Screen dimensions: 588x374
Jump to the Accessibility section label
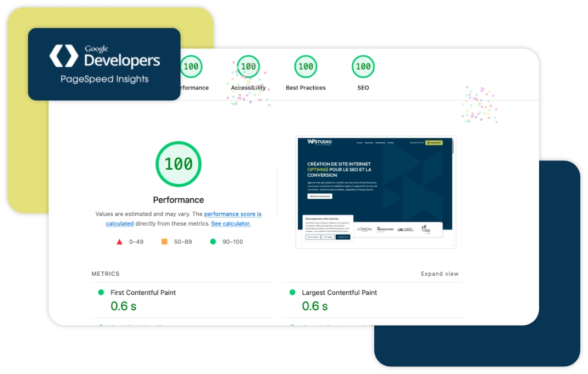(x=248, y=88)
